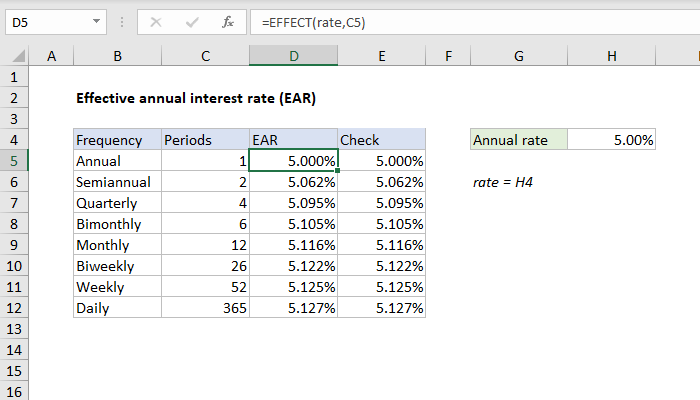700x400 pixels.
Task: Click the Periods cell with value 26
Action: [x=205, y=266]
